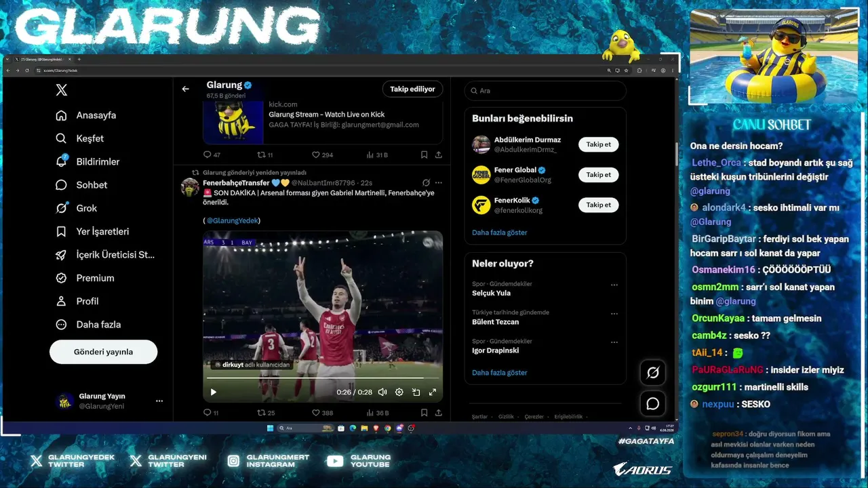The height and width of the screenshot is (488, 868).
Task: Open FenerbahçeTransfer profile avatar
Action: click(190, 187)
